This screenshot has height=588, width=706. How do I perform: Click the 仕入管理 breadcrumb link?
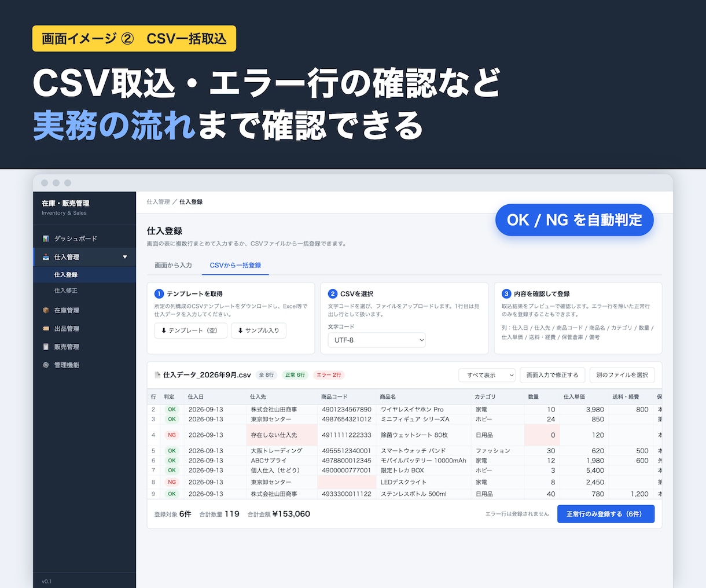pyautogui.click(x=158, y=202)
